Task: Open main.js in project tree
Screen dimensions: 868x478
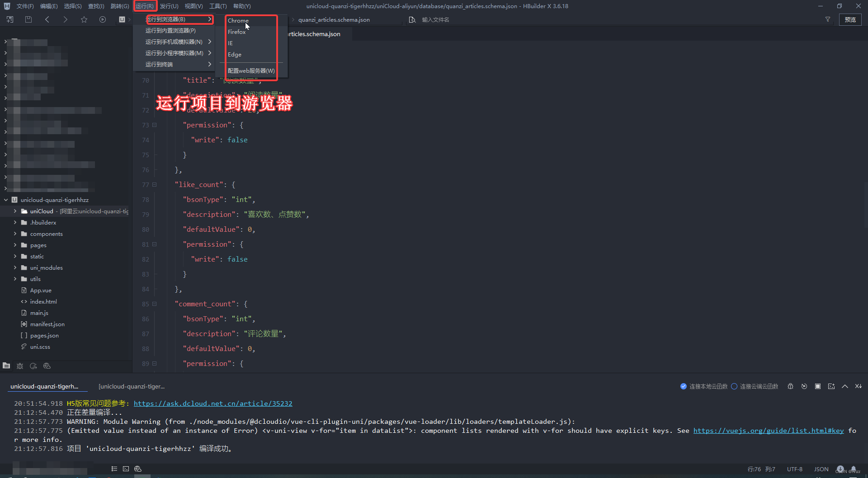Action: coord(39,313)
